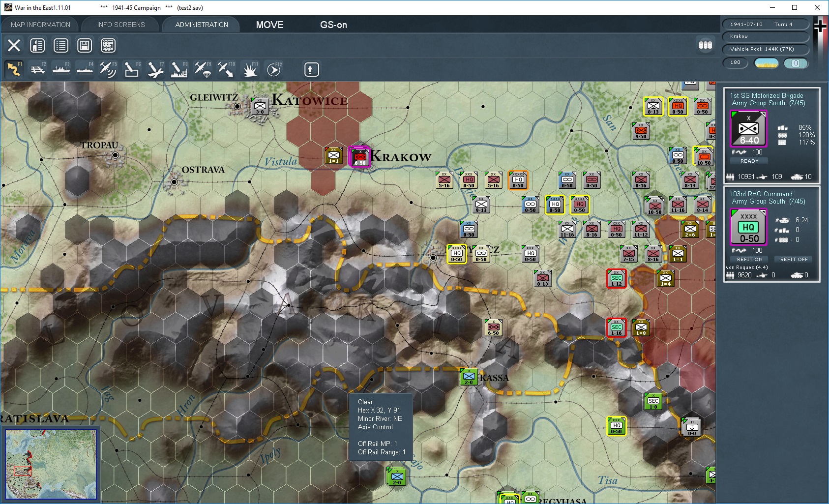Toggle the READY status button
Viewport: 829px width, 504px height.
(749, 161)
